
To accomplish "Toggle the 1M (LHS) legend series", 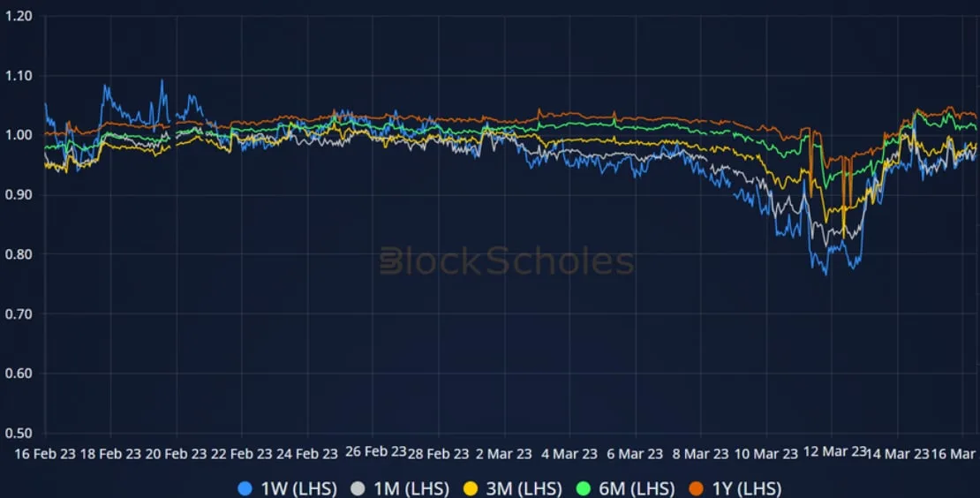I will (399, 488).
